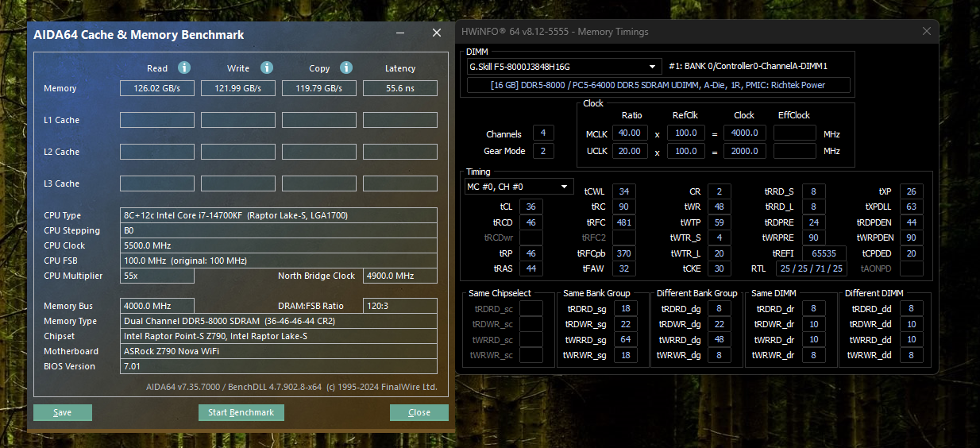Viewport: 980px width, 448px height.
Task: Click the Copy info icon in AIDA64
Action: [x=346, y=68]
